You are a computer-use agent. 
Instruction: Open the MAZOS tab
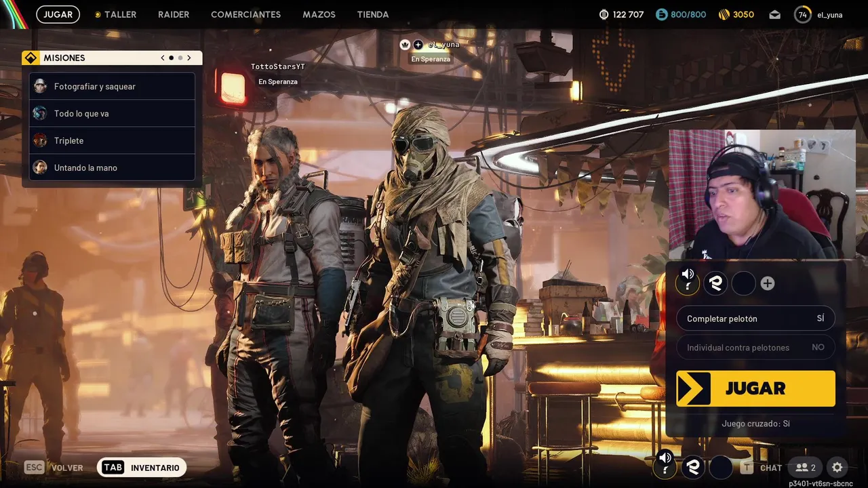coord(319,14)
